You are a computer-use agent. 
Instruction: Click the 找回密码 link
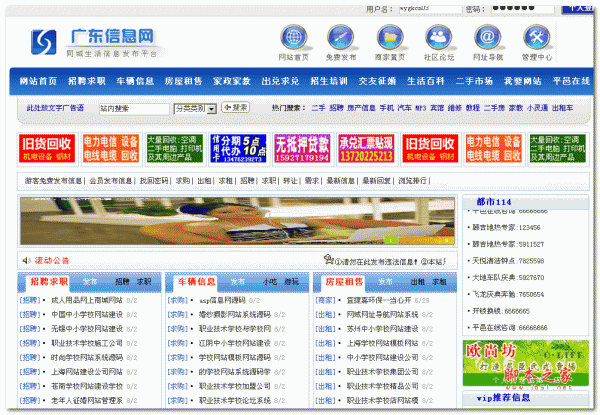pyautogui.click(x=154, y=181)
